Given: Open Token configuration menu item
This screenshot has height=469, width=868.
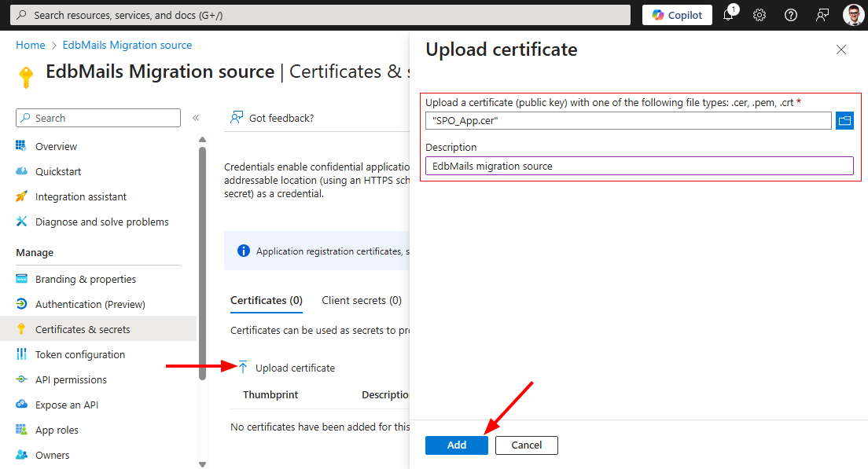Looking at the screenshot, I should coord(79,354).
